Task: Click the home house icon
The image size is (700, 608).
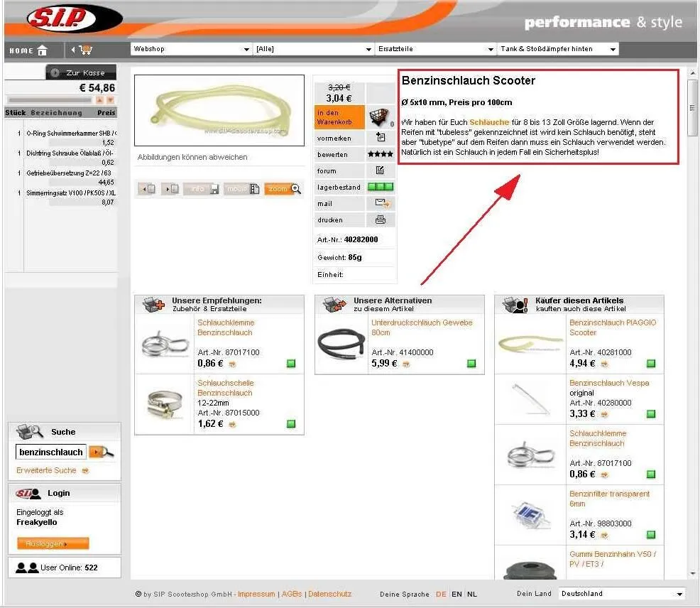Action: click(43, 50)
